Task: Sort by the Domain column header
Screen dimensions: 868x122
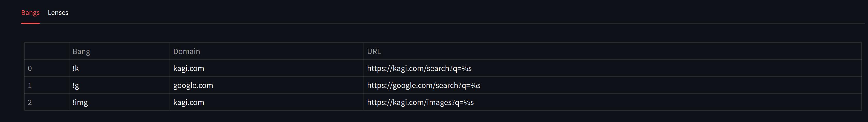Action: 186,51
